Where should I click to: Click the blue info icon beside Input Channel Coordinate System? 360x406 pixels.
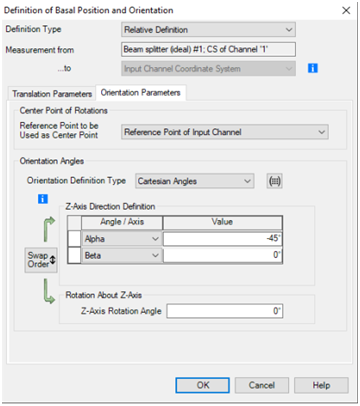[312, 68]
